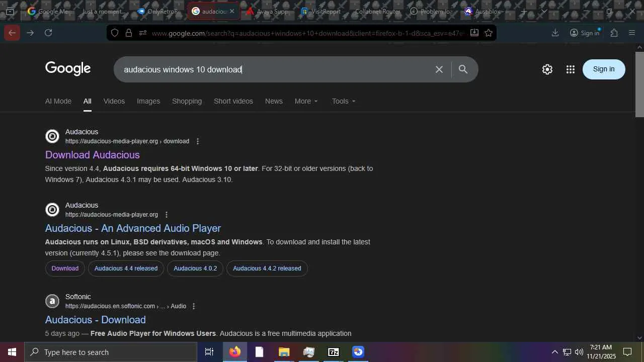Show Short videos results
The height and width of the screenshot is (362, 644).
(233, 101)
